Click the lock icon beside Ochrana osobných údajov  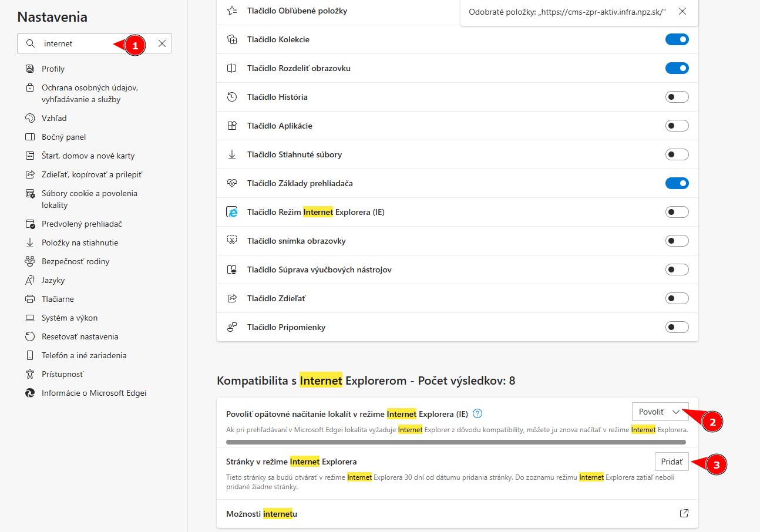click(30, 87)
